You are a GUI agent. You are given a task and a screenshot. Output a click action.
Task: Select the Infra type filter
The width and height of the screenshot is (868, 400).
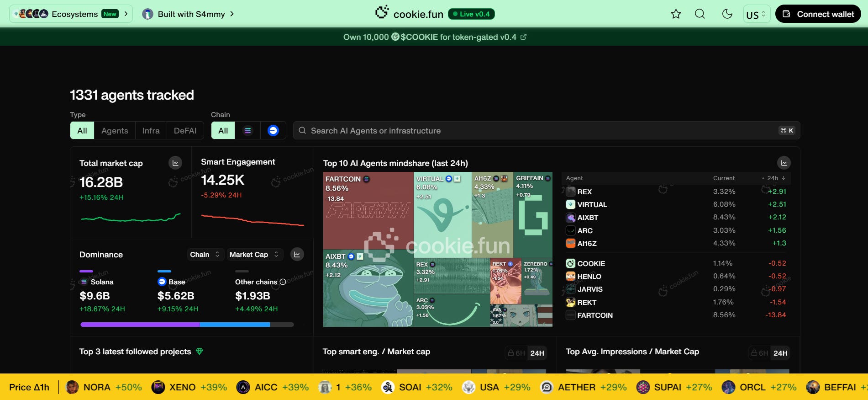151,131
